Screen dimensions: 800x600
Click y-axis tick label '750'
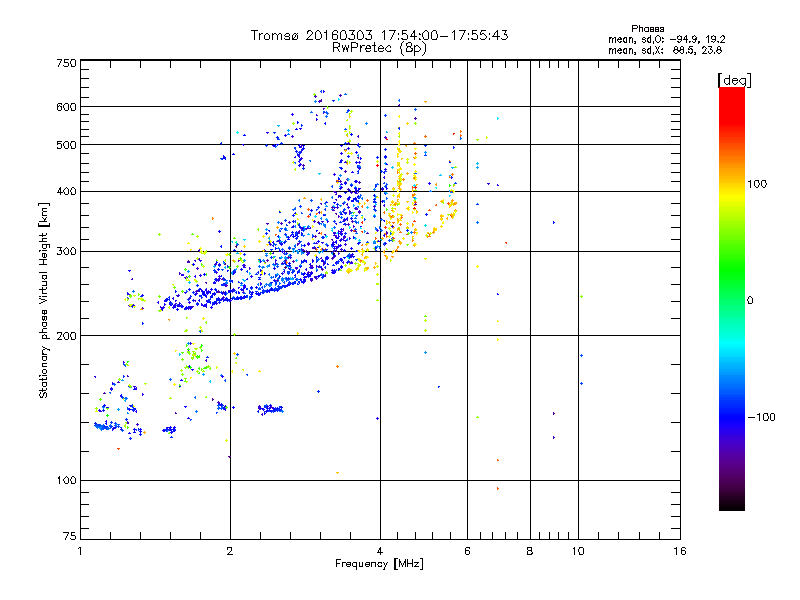(x=66, y=63)
